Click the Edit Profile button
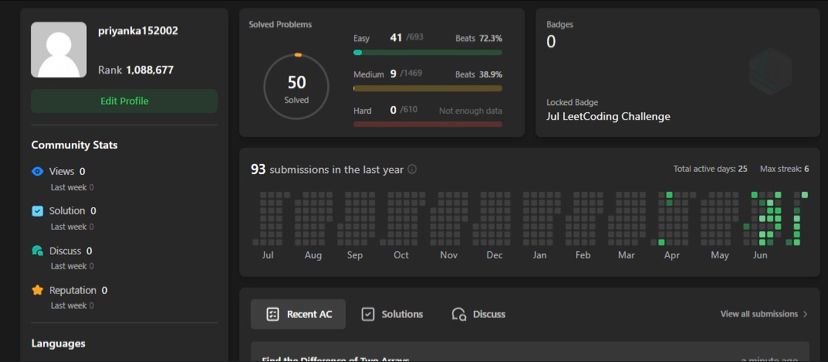 pyautogui.click(x=124, y=101)
